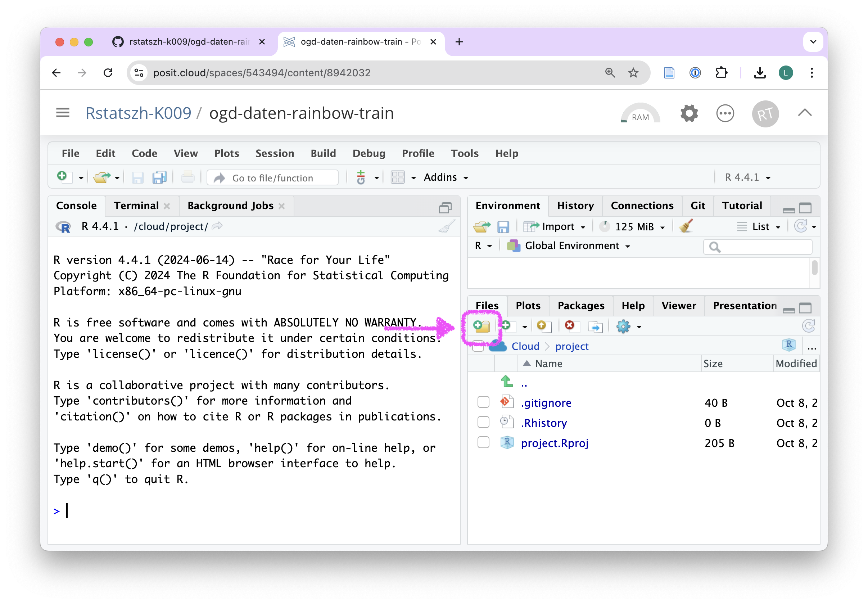Image resolution: width=868 pixels, height=604 pixels.
Task: Click the Load workspace icon in Environment
Action: click(x=482, y=226)
